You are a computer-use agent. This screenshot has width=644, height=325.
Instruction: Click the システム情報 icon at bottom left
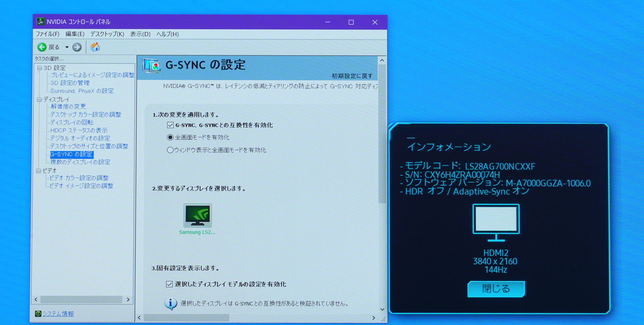click(38, 314)
